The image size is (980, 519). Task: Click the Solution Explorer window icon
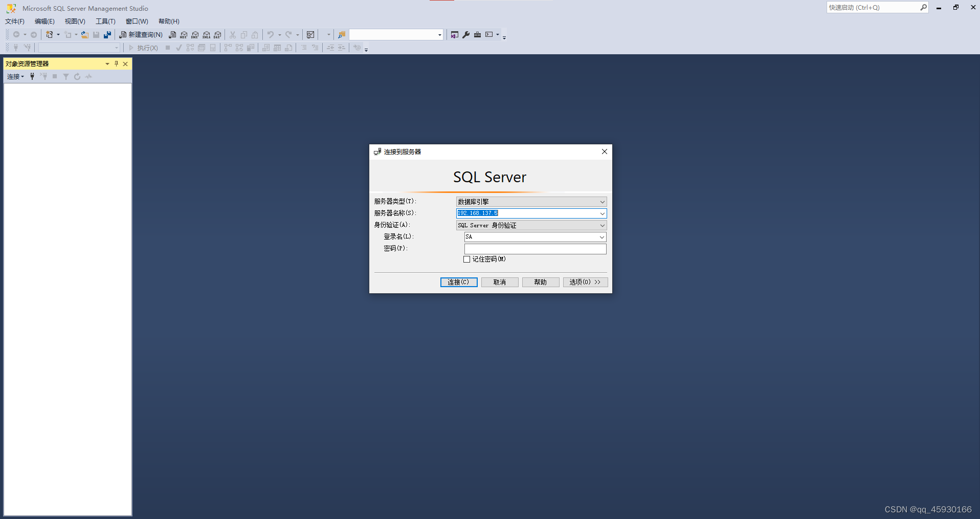pyautogui.click(x=455, y=35)
